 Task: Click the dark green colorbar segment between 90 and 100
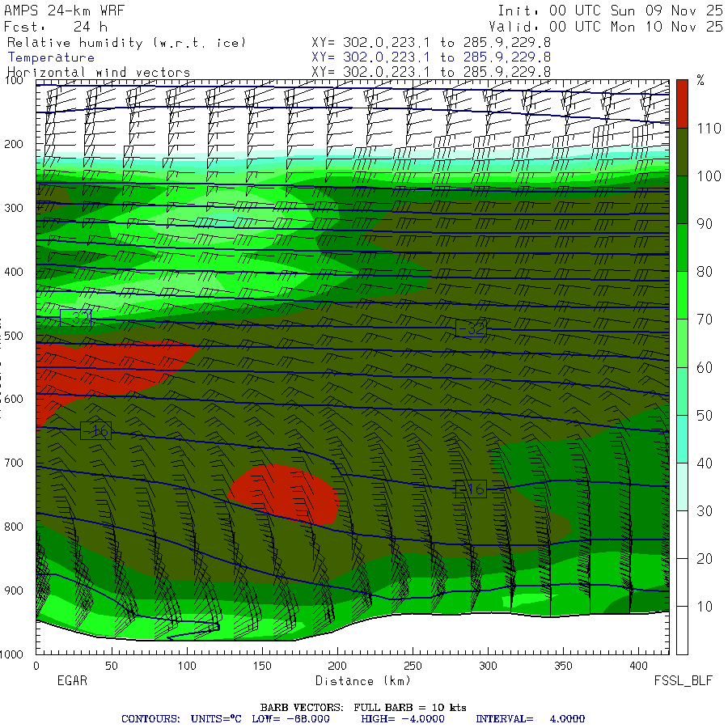[682, 200]
